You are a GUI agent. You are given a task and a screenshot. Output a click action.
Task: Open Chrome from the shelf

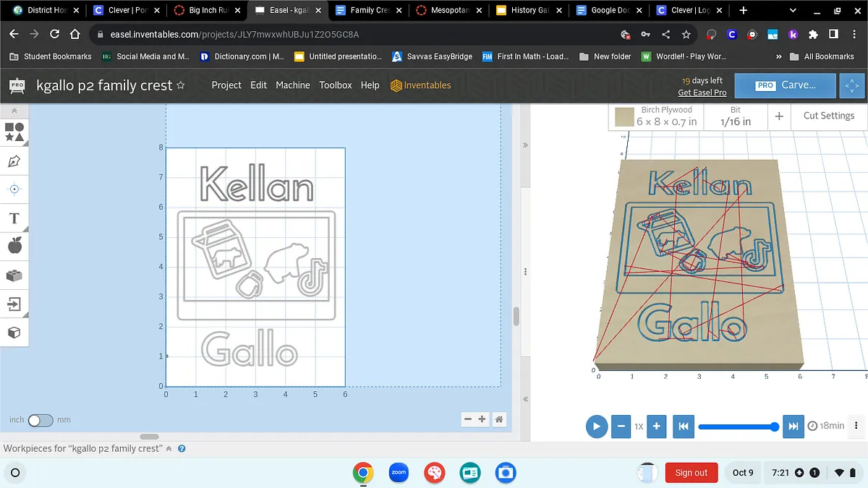[x=363, y=473]
